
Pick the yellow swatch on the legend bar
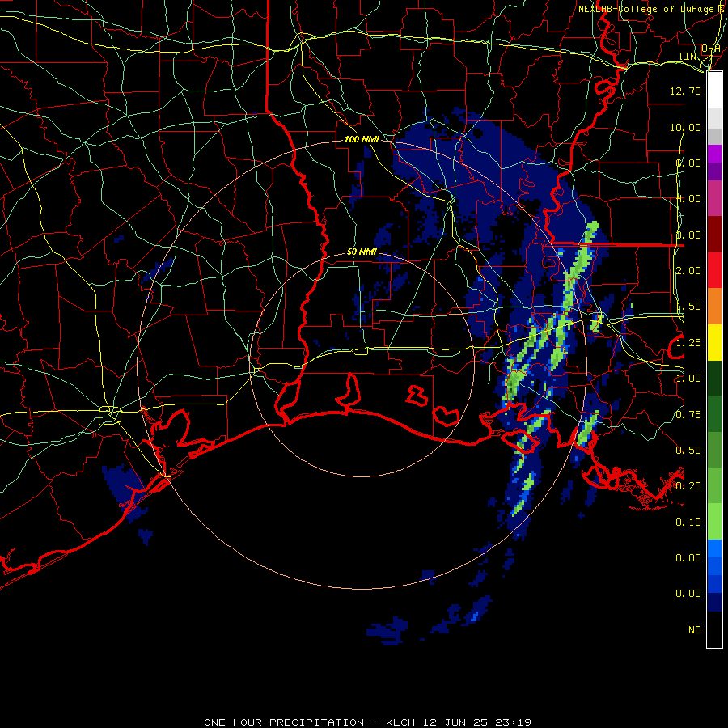pos(714,342)
